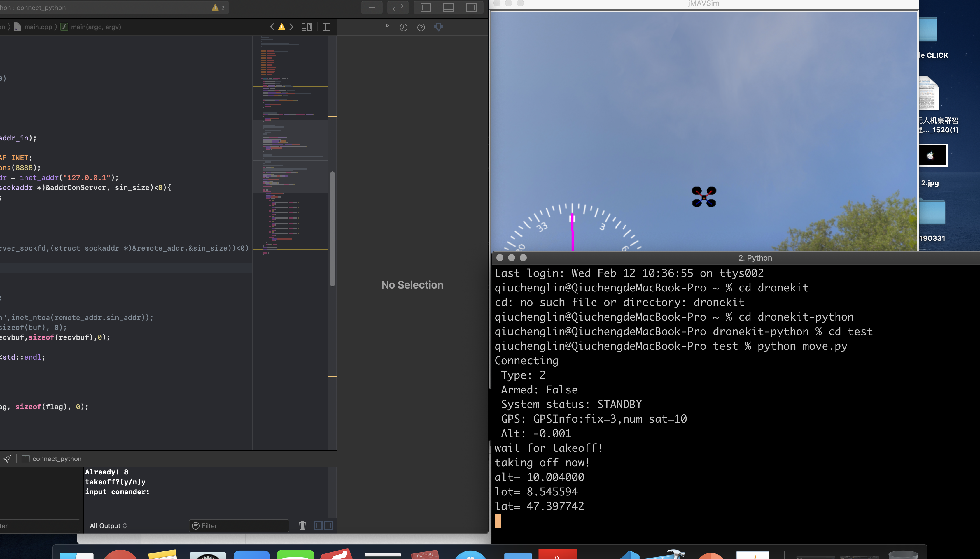Click the warning count badge

click(x=218, y=8)
